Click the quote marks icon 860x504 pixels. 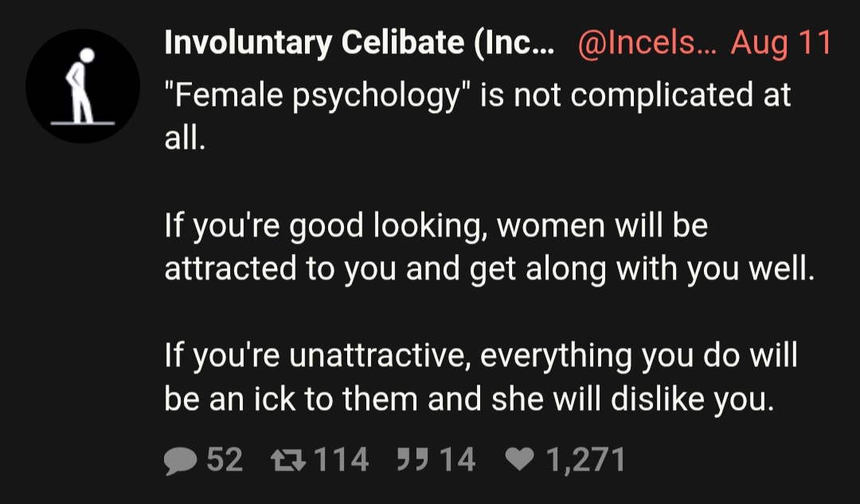tap(412, 459)
